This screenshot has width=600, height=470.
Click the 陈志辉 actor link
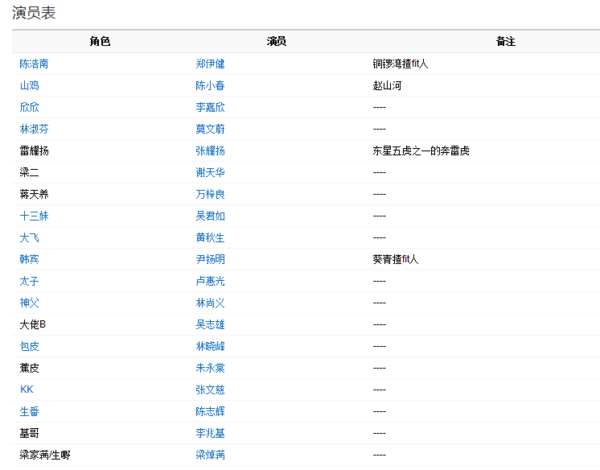[x=210, y=411]
